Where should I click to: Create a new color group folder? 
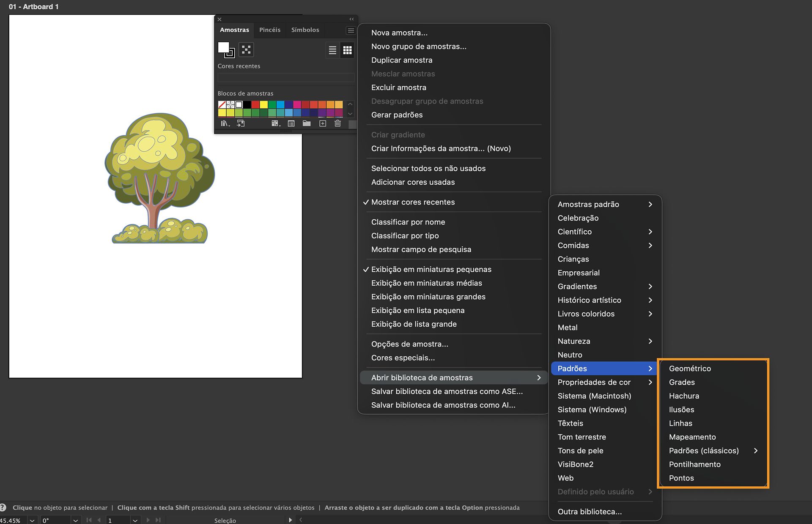coord(307,123)
